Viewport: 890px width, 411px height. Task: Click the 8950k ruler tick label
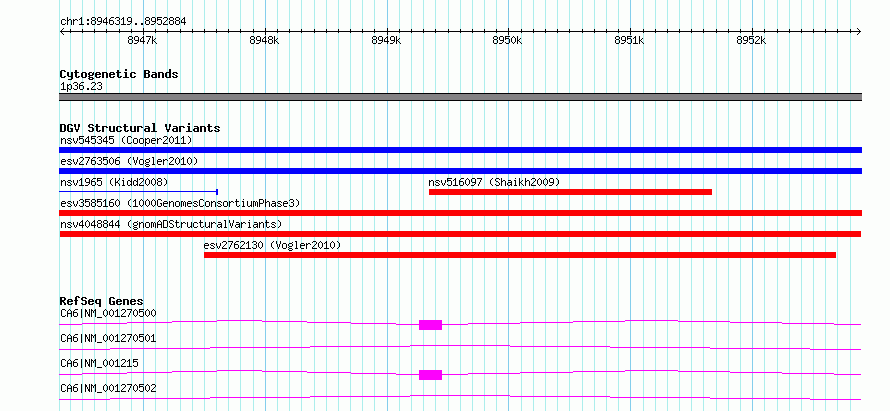pos(507,41)
